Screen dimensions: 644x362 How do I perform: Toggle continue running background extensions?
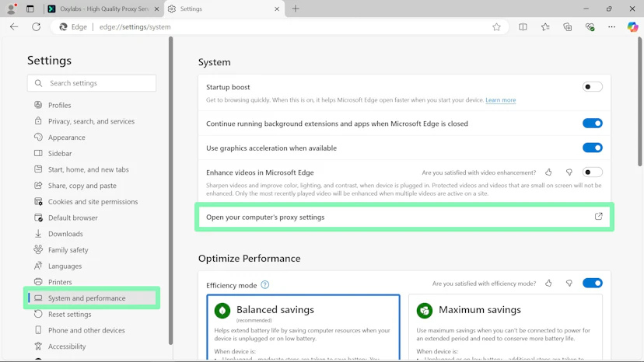[592, 124]
